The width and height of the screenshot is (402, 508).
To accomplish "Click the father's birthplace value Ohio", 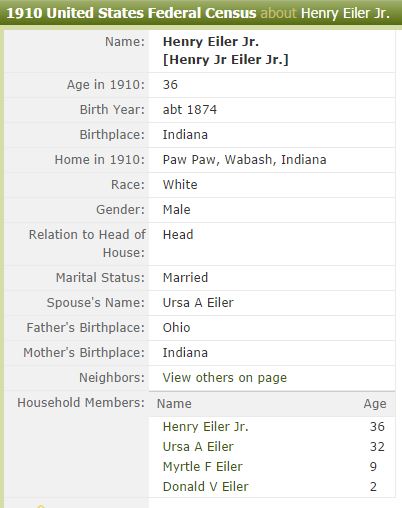I will [176, 328].
